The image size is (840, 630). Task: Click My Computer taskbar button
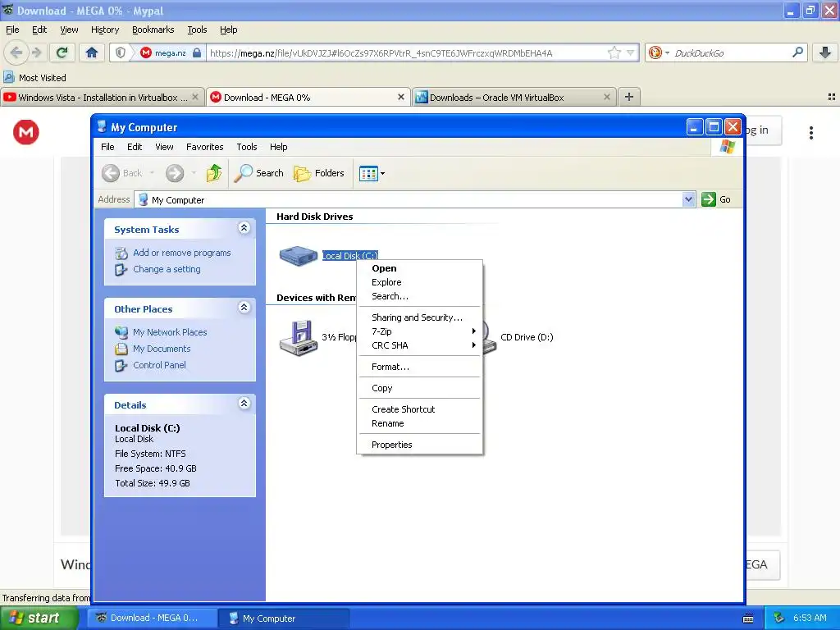click(284, 619)
